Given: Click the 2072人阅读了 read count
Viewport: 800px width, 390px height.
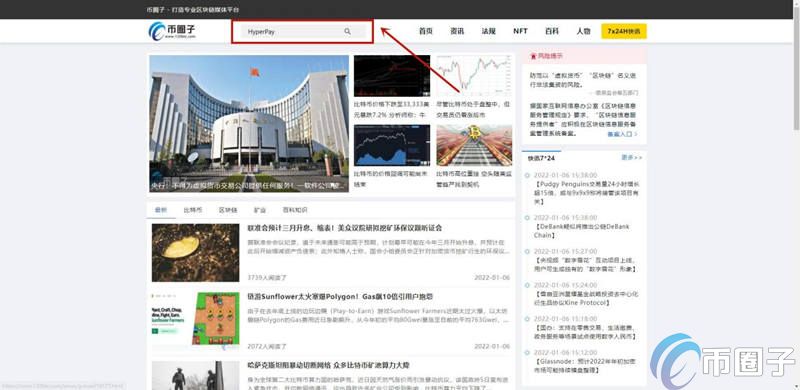Looking at the screenshot, I should coord(267,346).
